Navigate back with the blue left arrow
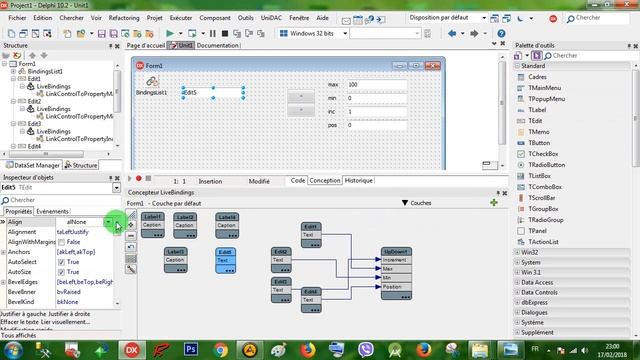Screen dimensions: 640x360 tap(452, 33)
